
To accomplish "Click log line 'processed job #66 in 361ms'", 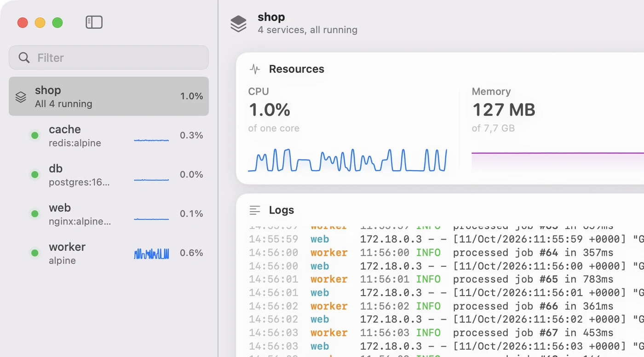I will point(533,306).
